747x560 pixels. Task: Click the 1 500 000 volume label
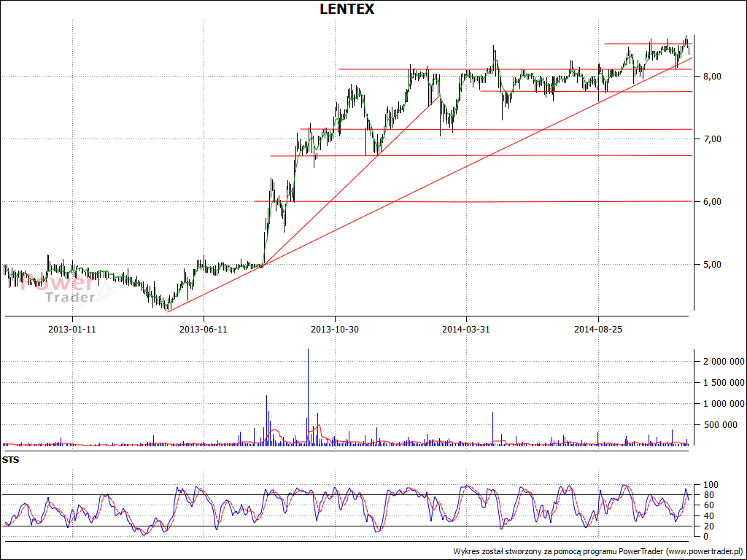tap(724, 382)
